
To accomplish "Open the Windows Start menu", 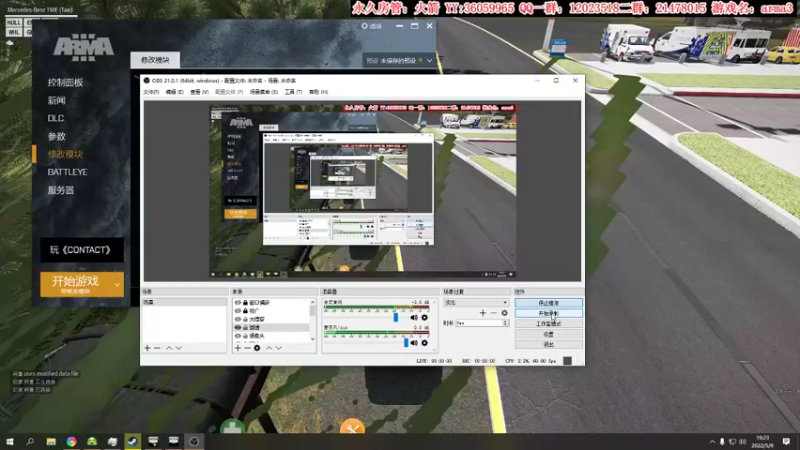I will click(x=10, y=442).
